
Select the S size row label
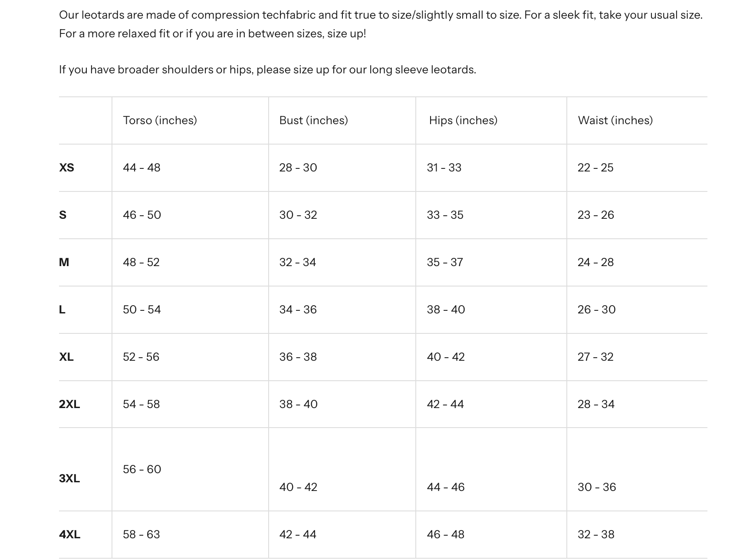click(x=63, y=215)
